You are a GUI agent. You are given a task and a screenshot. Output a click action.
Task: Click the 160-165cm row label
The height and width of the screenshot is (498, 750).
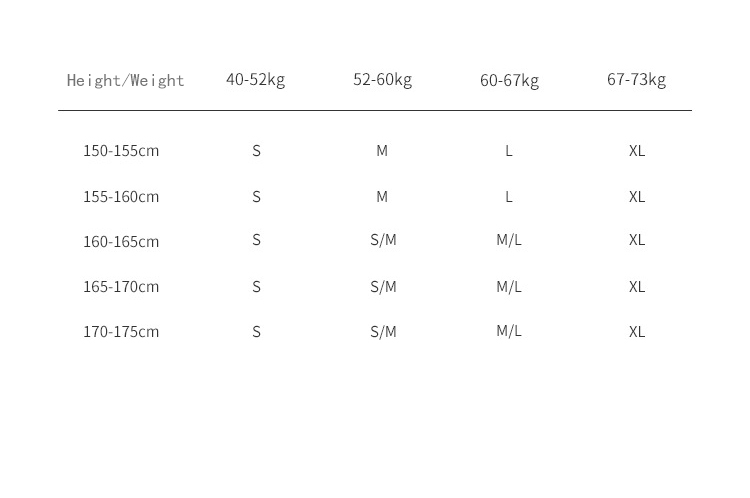pyautogui.click(x=121, y=242)
